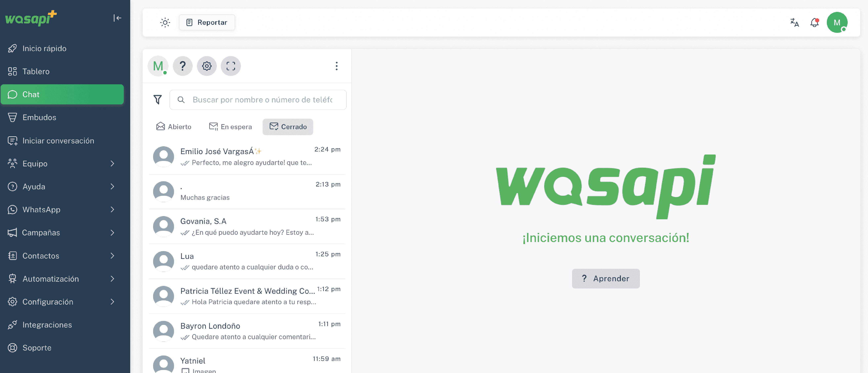868x373 pixels.
Task: Click the chat panel help question icon
Action: pyautogui.click(x=183, y=66)
